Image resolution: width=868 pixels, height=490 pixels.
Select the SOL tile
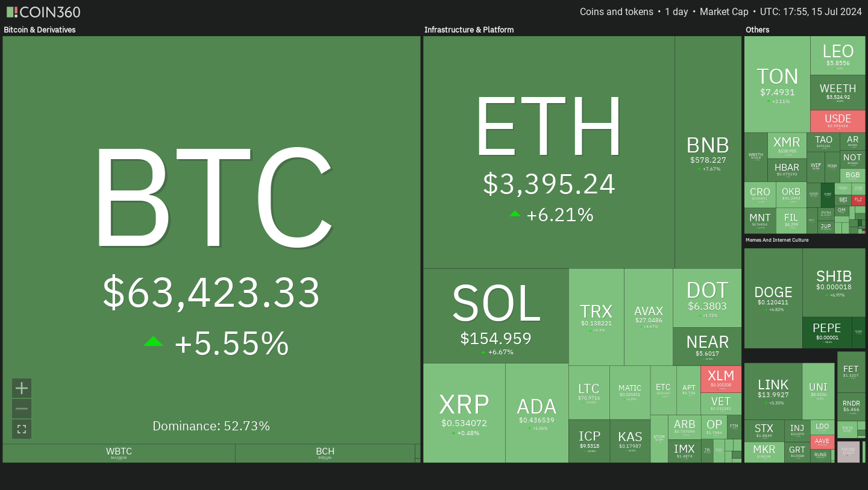pos(495,316)
